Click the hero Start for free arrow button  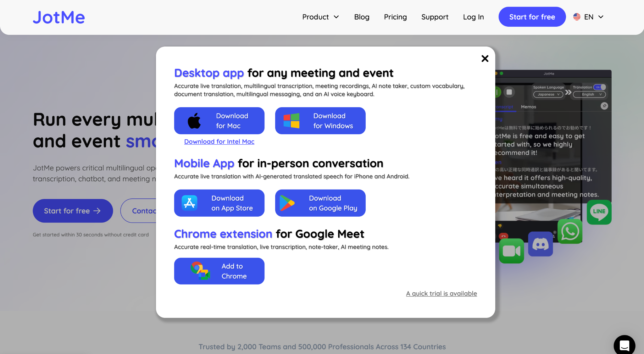tap(73, 211)
